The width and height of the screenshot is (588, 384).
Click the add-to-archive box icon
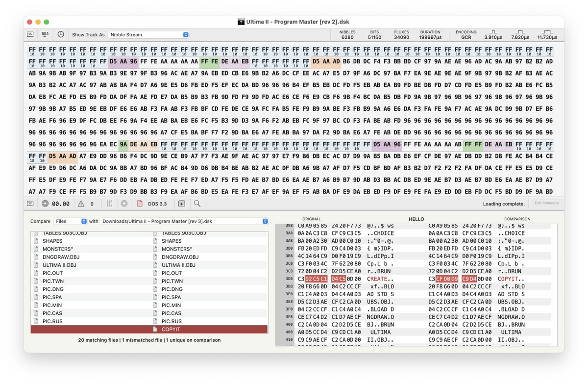tap(182, 204)
